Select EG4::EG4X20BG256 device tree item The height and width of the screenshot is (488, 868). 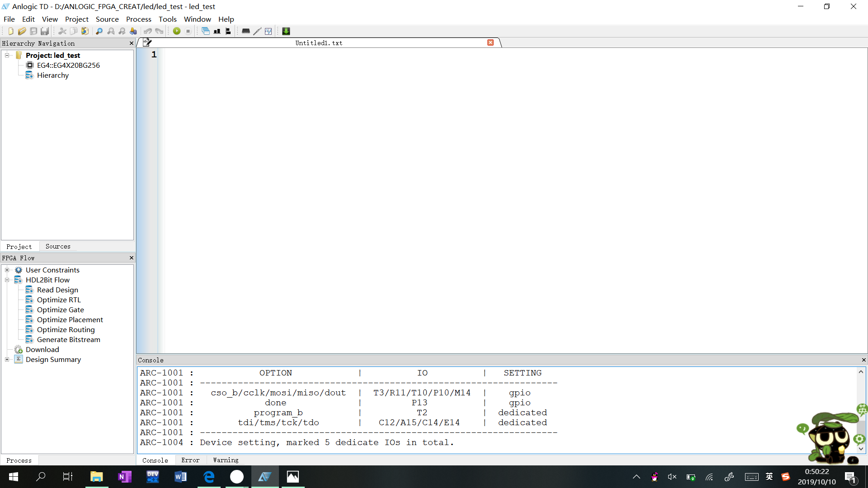point(67,65)
